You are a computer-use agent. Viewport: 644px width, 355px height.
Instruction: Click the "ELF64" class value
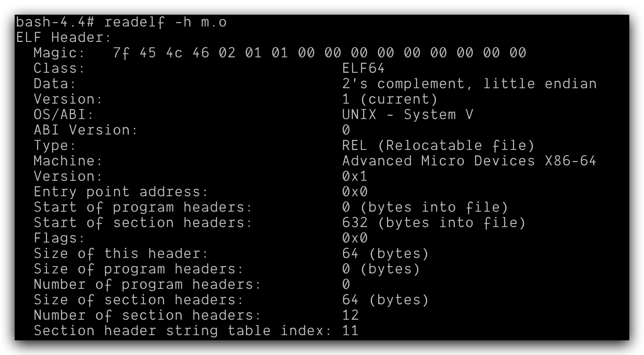(363, 68)
